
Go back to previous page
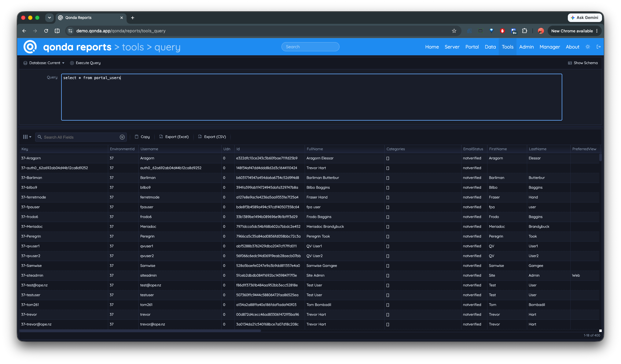coord(24,31)
